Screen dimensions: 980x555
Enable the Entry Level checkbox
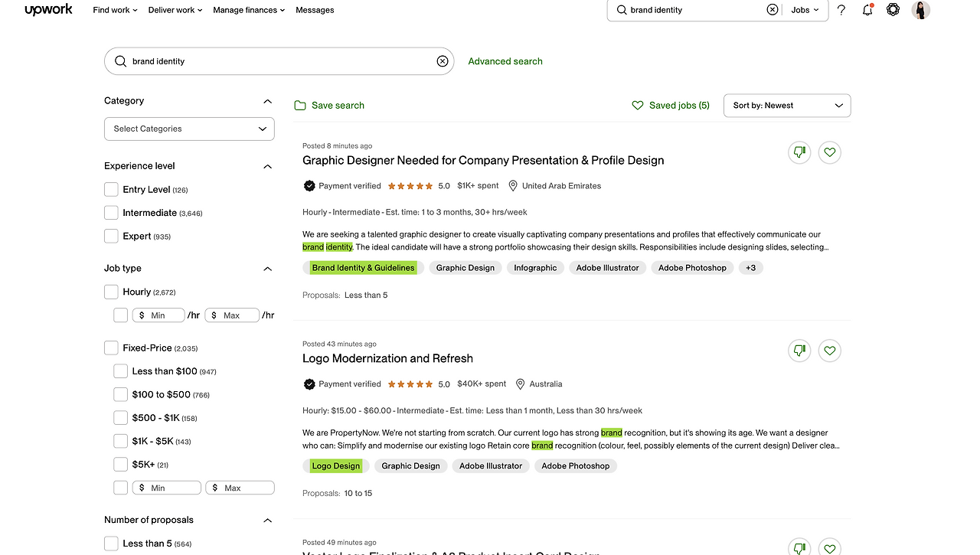[x=111, y=189]
